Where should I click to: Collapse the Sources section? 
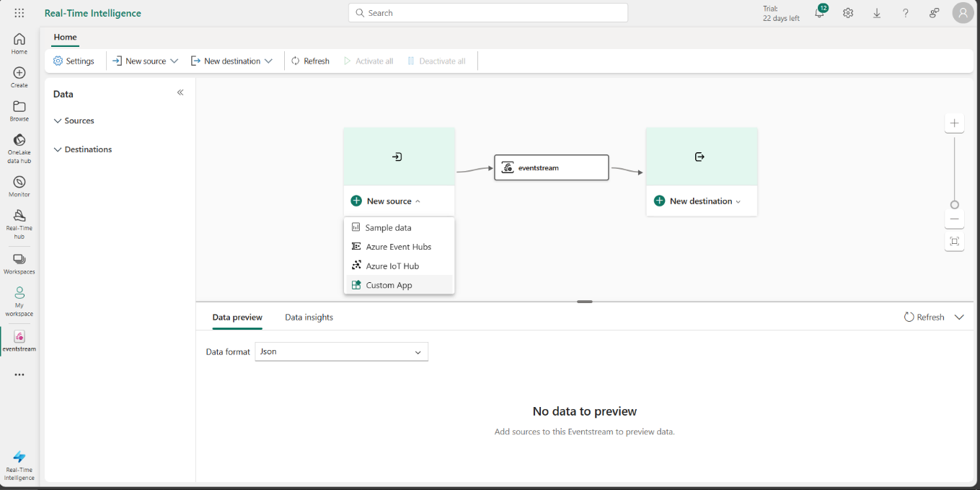(x=74, y=121)
